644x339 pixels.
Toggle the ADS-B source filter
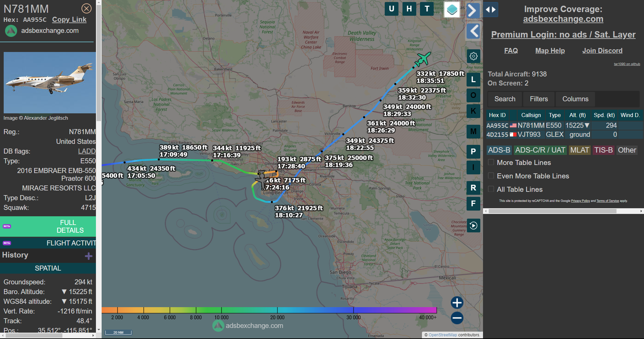[x=499, y=150]
